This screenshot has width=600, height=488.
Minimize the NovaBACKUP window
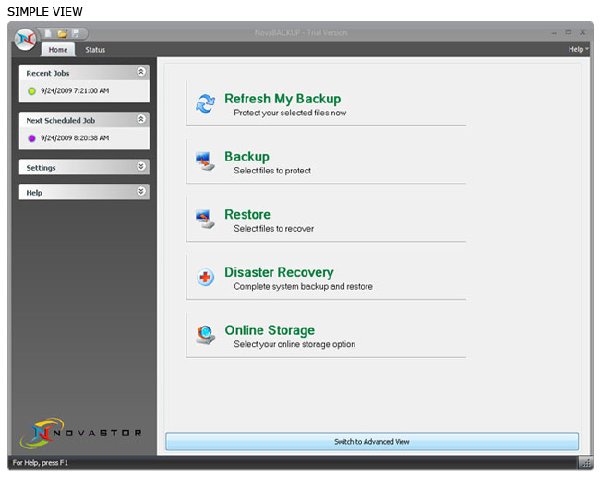(x=554, y=33)
